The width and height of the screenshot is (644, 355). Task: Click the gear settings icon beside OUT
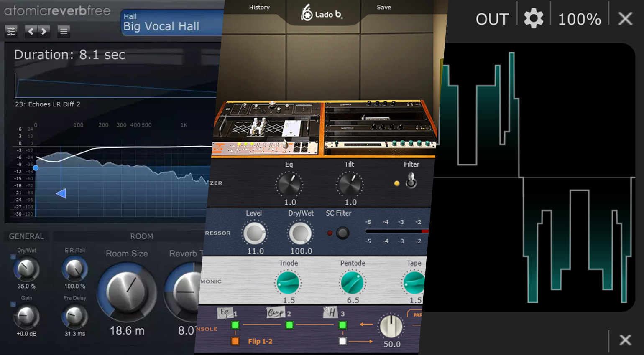click(534, 19)
